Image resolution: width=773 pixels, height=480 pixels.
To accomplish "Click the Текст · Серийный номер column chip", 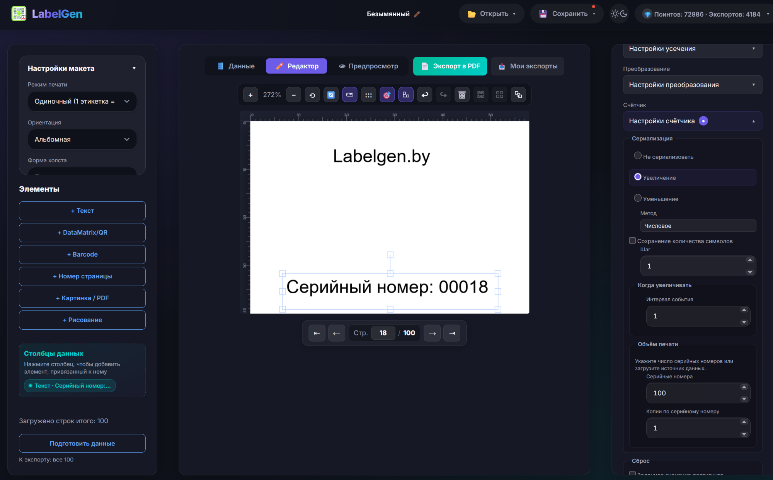I will [x=70, y=386].
